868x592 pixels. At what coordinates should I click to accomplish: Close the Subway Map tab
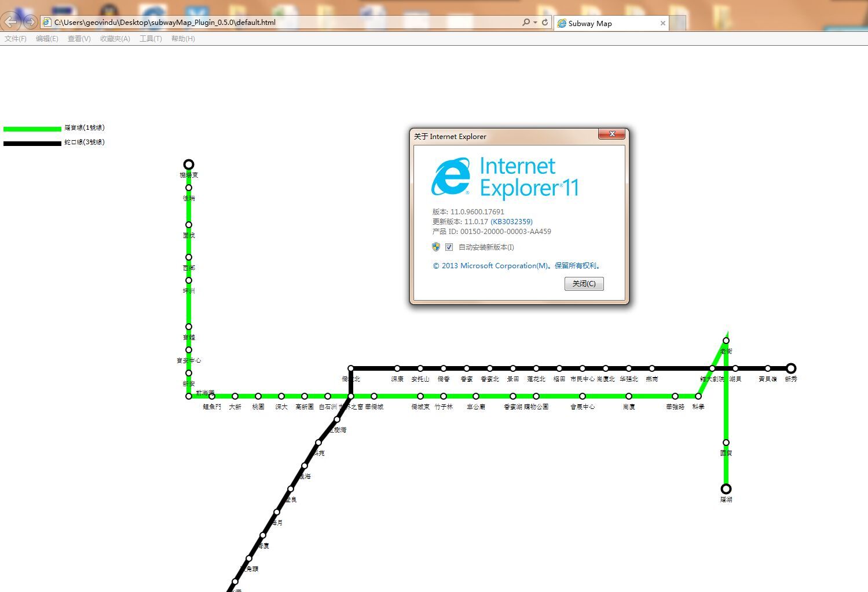click(663, 23)
